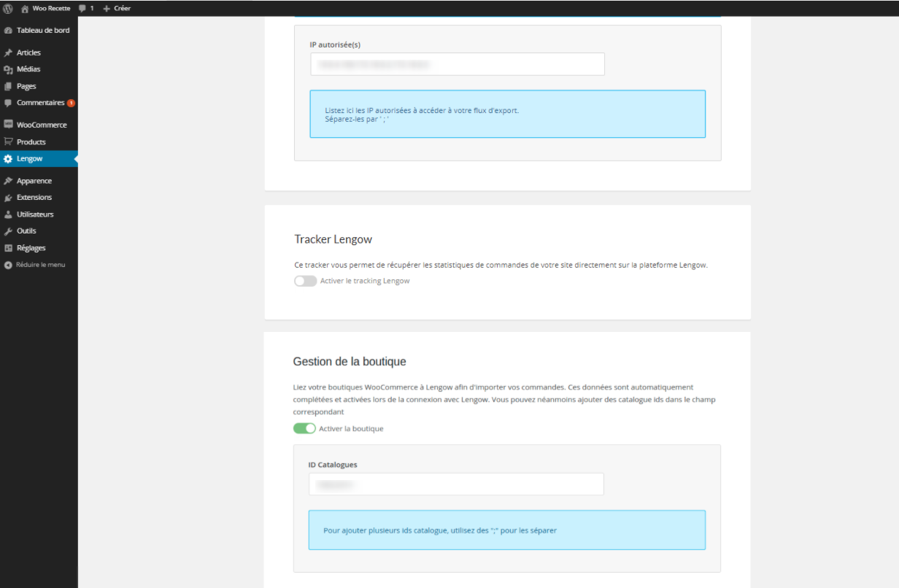Click the Lengow gear icon
This screenshot has height=588, width=899.
tap(8, 158)
